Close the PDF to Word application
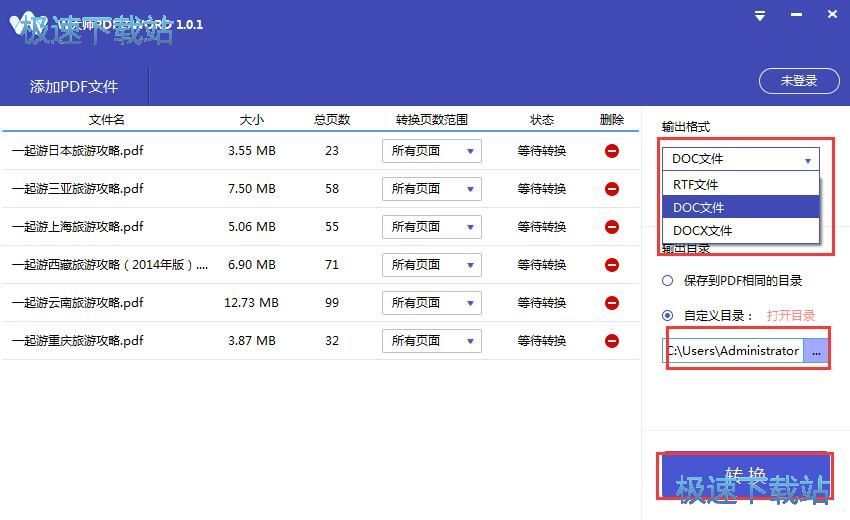Screen dimensions: 850x520 [832, 15]
